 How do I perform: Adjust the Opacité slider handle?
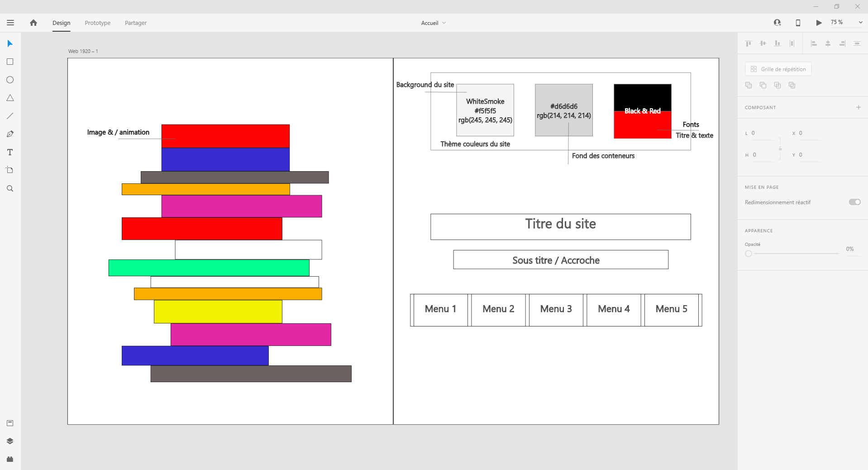[749, 254]
